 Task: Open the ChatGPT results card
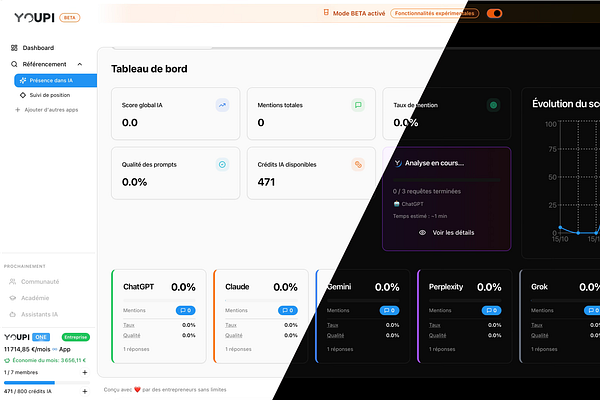coord(159,317)
